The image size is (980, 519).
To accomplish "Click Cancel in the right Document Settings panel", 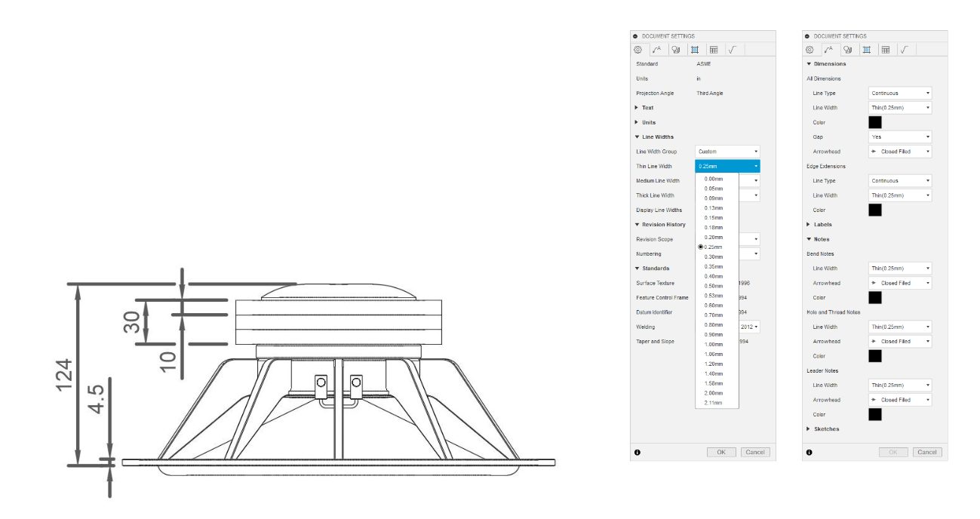I will pos(926,452).
